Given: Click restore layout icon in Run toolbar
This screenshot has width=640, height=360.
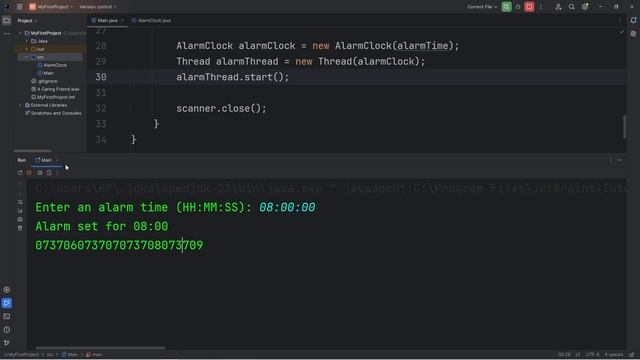Looking at the screenshot, I should pyautogui.click(x=49, y=173).
